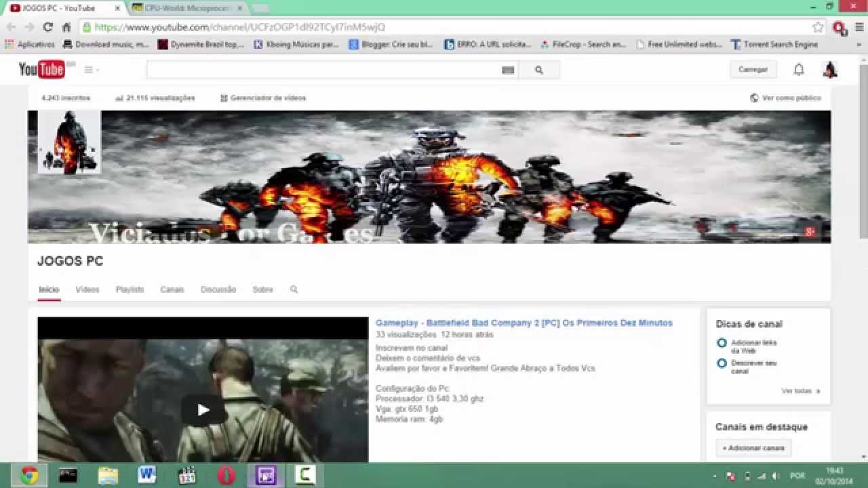Click the channel search magnifier icon
The height and width of the screenshot is (488, 868).
pos(294,289)
